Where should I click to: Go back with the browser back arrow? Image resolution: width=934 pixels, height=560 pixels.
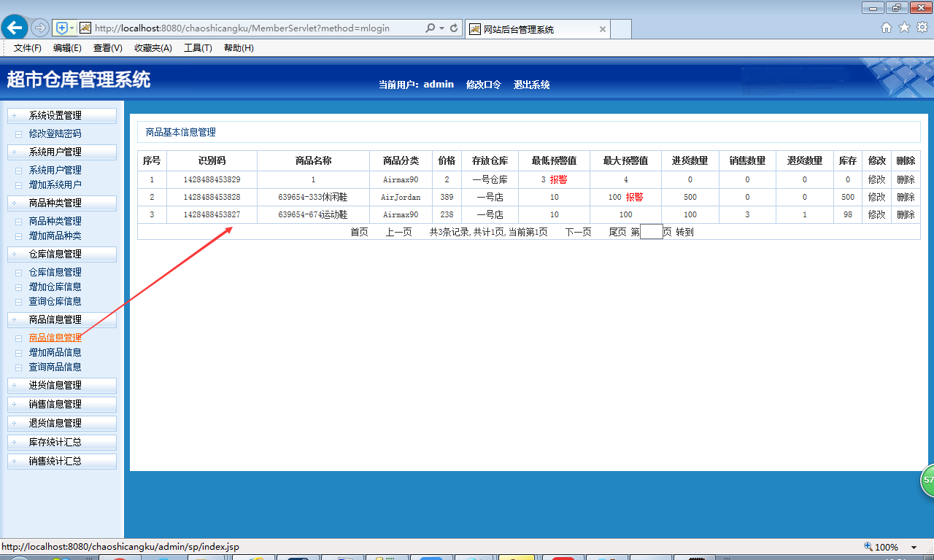(15, 28)
